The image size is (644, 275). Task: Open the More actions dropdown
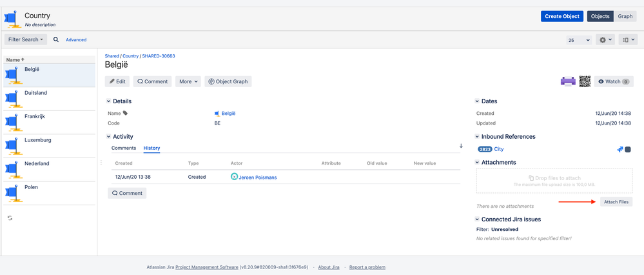coord(188,81)
